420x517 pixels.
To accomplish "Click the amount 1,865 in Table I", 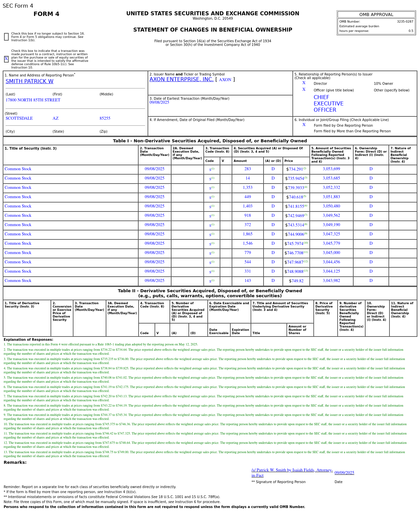I will pos(248,234).
